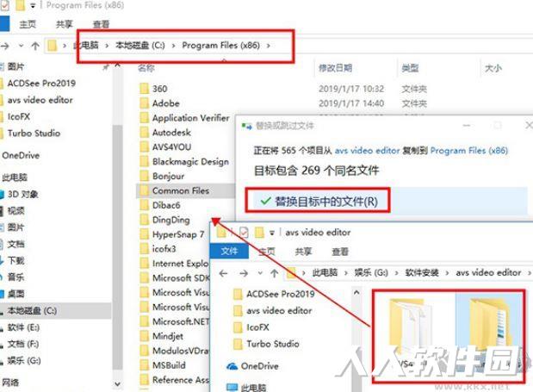Open the 主页 tab in Program Files window
The image size is (533, 392).
(x=28, y=24)
